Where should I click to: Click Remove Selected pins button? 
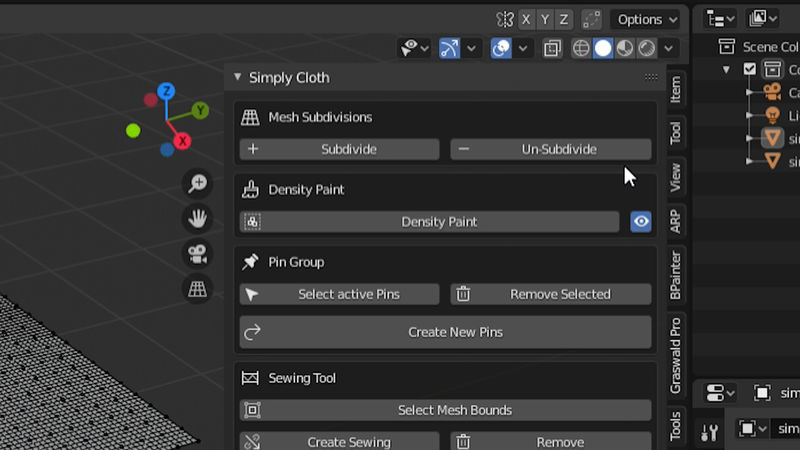[551, 294]
